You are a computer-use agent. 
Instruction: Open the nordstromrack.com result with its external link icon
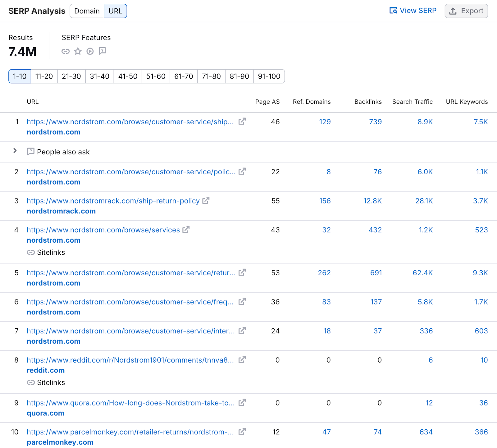click(205, 201)
